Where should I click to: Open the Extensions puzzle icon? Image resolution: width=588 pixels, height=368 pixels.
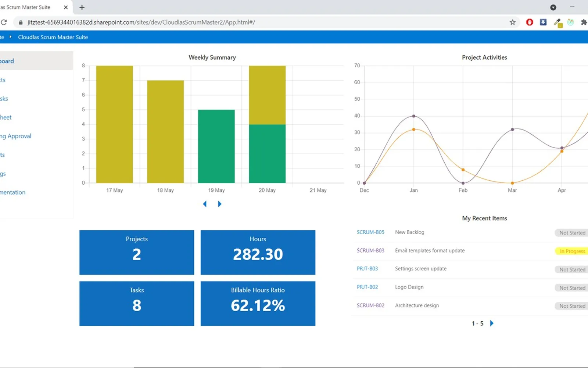click(584, 22)
